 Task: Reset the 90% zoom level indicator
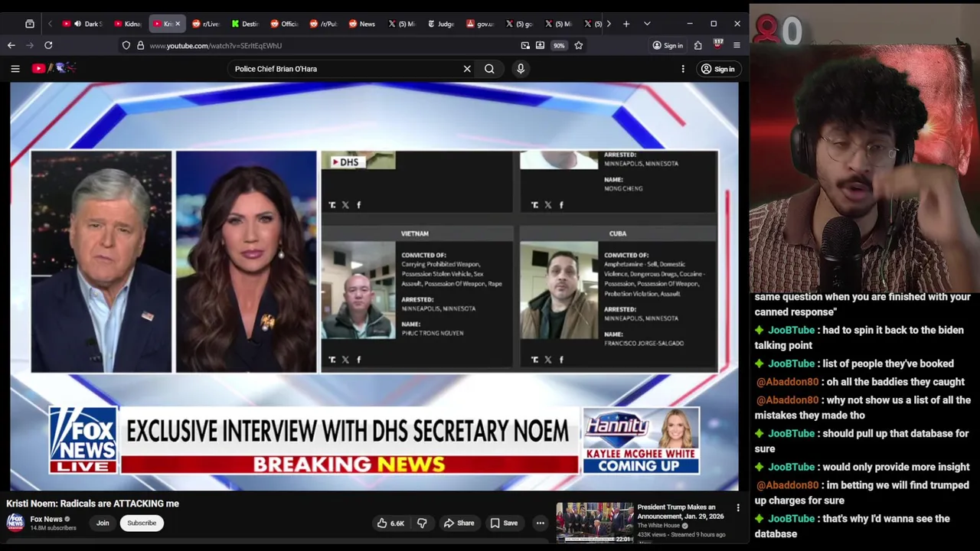point(559,46)
